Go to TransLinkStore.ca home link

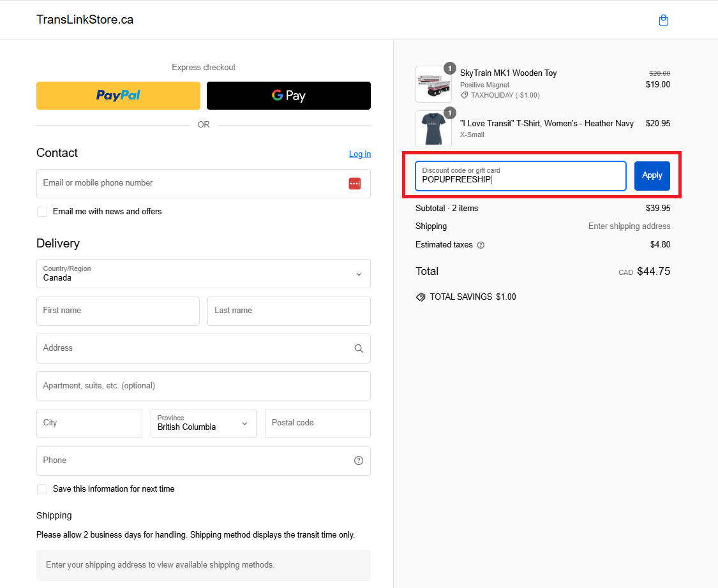click(85, 20)
